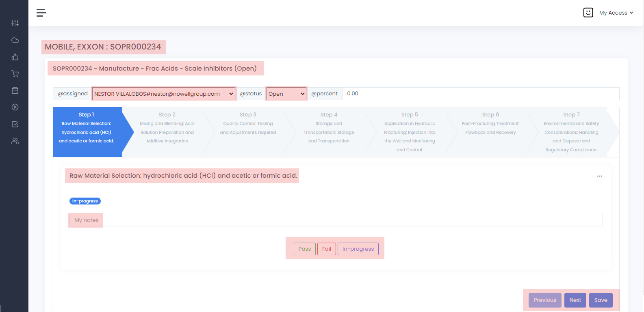Expand the My Access dropdown
This screenshot has width=644, height=312.
[x=616, y=13]
